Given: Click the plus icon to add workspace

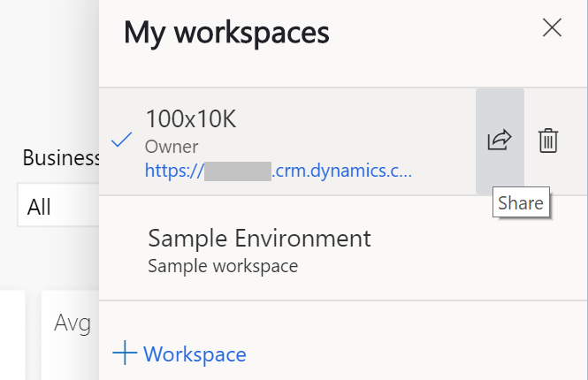Looking at the screenshot, I should coord(125,354).
